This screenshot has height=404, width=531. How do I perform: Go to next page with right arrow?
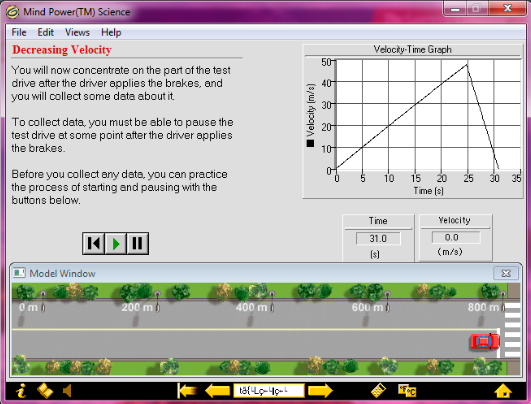coord(320,391)
